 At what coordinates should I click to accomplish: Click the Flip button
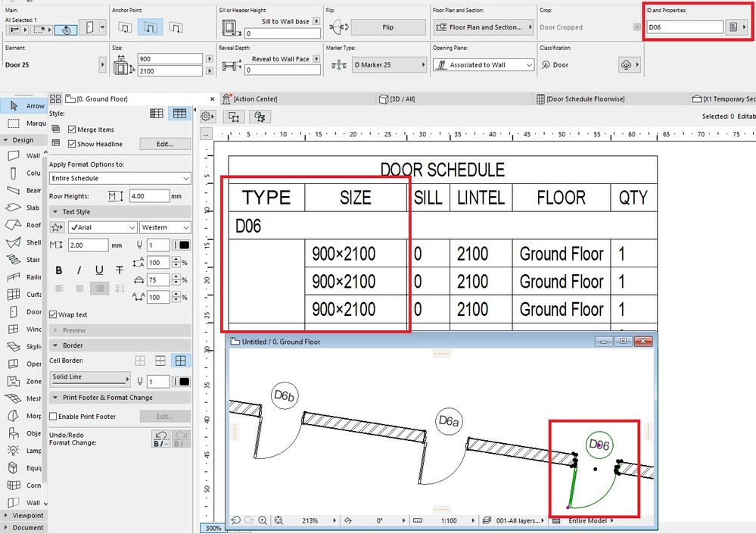(x=388, y=27)
